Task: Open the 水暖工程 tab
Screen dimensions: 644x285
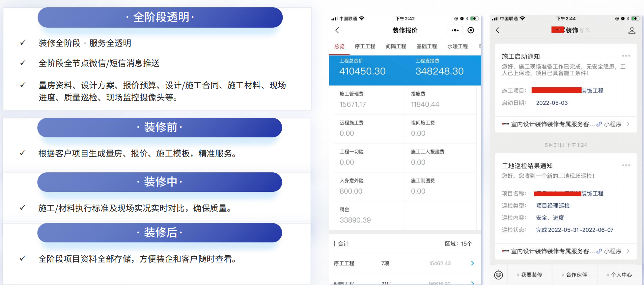Action: (458, 46)
